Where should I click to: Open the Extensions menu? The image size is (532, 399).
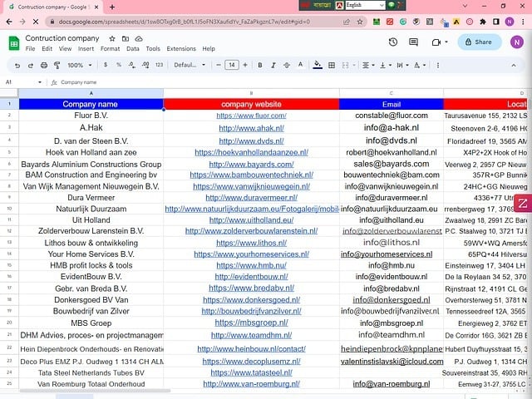181,49
